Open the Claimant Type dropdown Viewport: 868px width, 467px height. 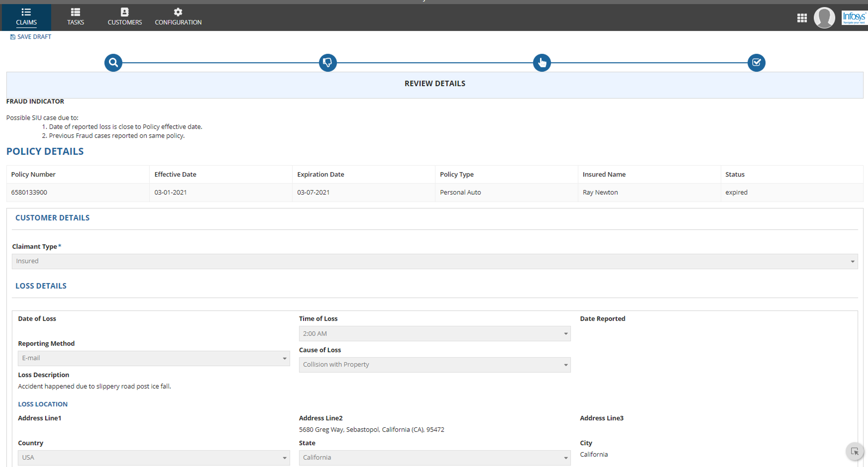(x=435, y=261)
